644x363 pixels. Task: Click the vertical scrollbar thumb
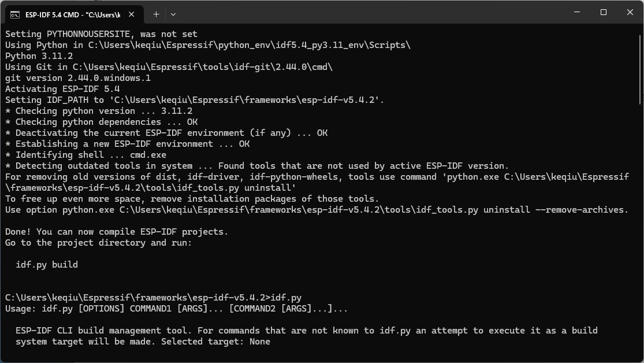(x=641, y=64)
